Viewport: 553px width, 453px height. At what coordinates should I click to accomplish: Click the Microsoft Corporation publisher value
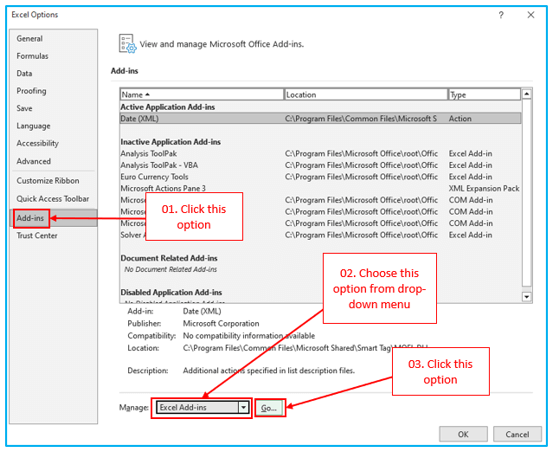pos(221,324)
